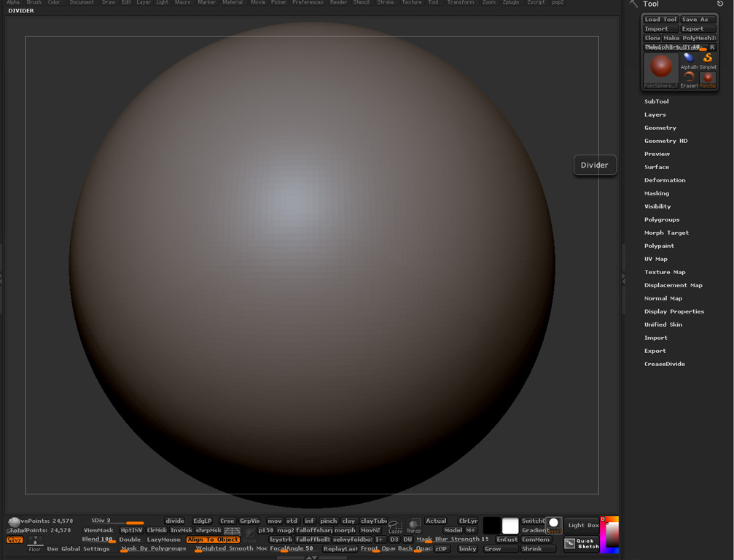Open the Quick Sketch icon button
734x560 pixels.
coord(582,544)
